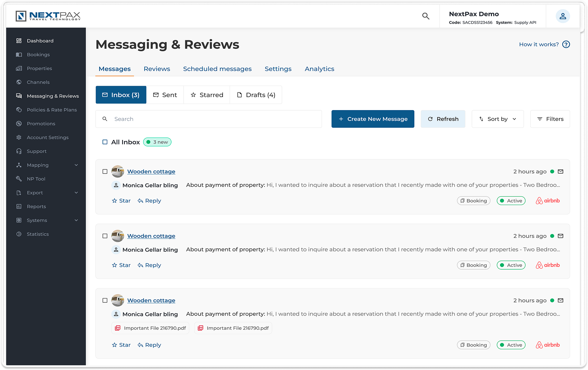
Task: Click the How it works help icon
Action: 566,44
